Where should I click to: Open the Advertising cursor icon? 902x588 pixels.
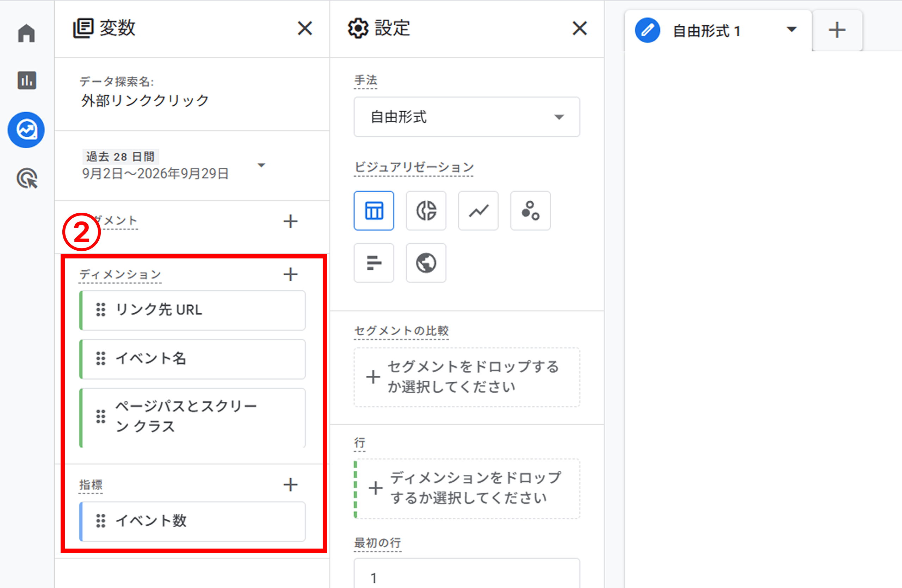(27, 178)
